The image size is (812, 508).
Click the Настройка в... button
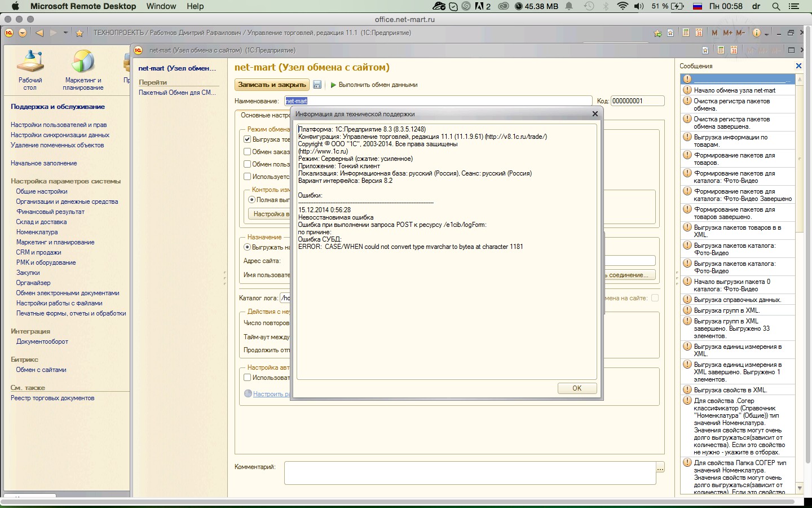point(270,214)
